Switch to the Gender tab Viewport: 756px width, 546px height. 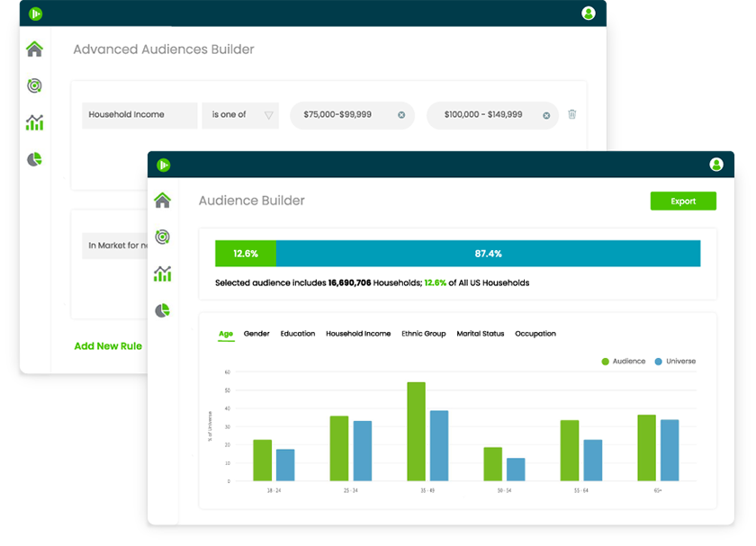(256, 334)
